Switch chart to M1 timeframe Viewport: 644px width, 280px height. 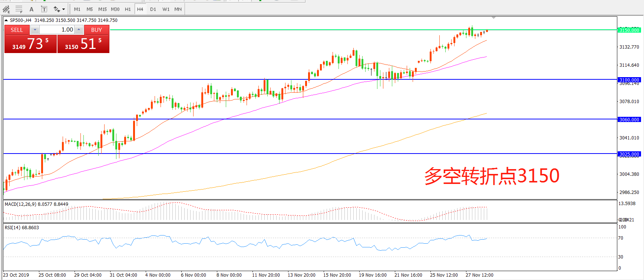[x=77, y=9]
